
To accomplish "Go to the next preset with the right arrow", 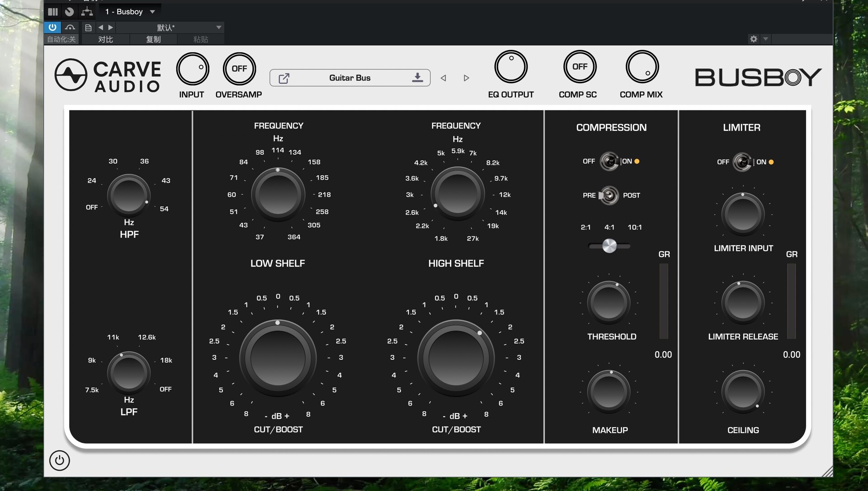I will pos(467,78).
